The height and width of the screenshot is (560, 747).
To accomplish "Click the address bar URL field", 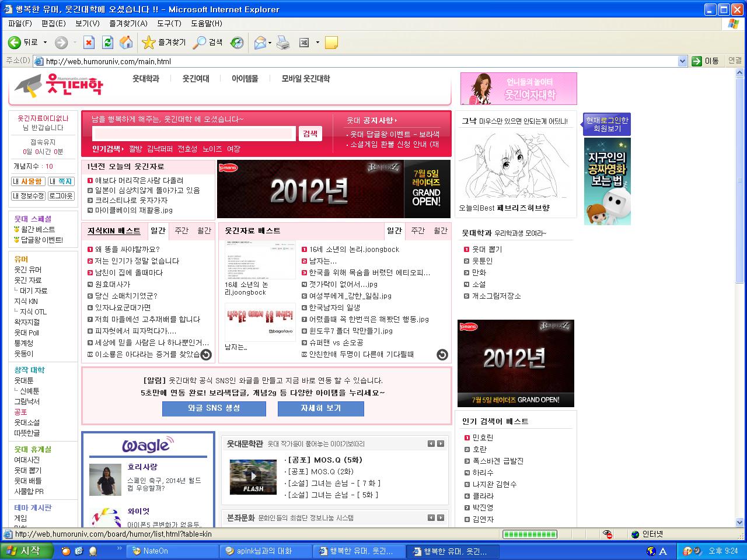I will (361, 61).
